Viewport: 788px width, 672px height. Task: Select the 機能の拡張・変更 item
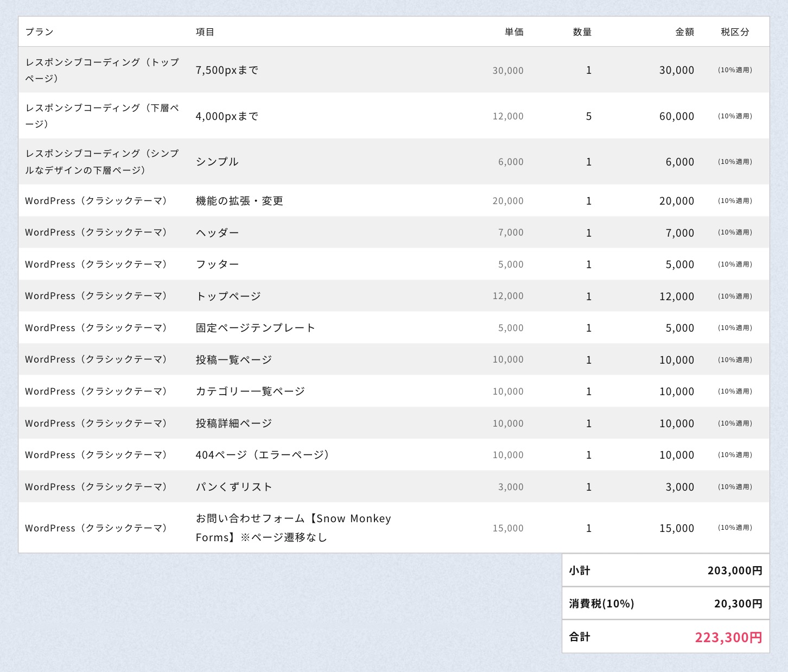coord(239,201)
